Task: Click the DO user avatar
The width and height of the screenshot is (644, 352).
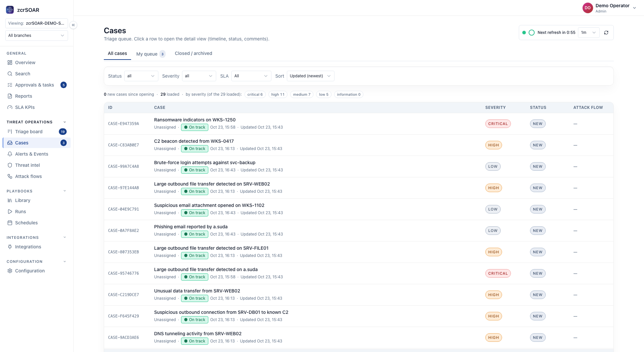Action: pyautogui.click(x=587, y=8)
